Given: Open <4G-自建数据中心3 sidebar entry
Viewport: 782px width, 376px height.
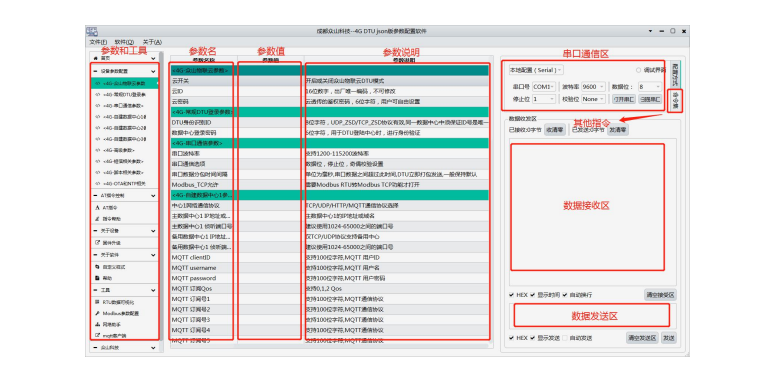Looking at the screenshot, I should [125, 139].
